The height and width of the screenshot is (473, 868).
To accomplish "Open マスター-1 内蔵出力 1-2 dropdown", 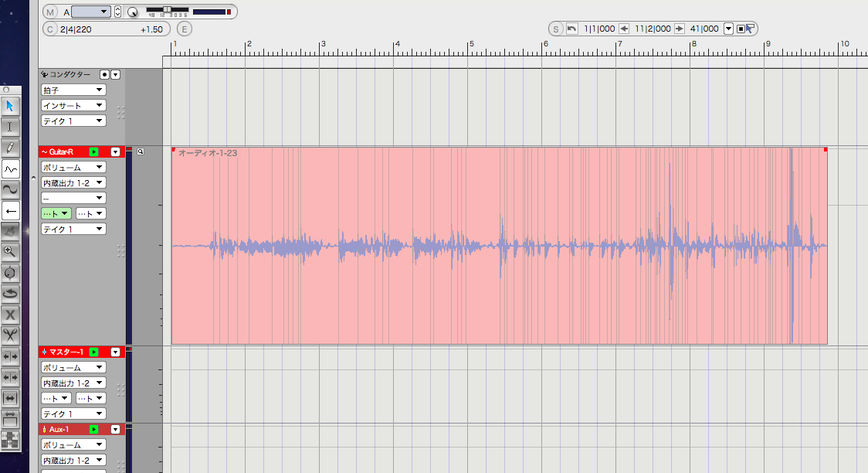I will (x=73, y=383).
